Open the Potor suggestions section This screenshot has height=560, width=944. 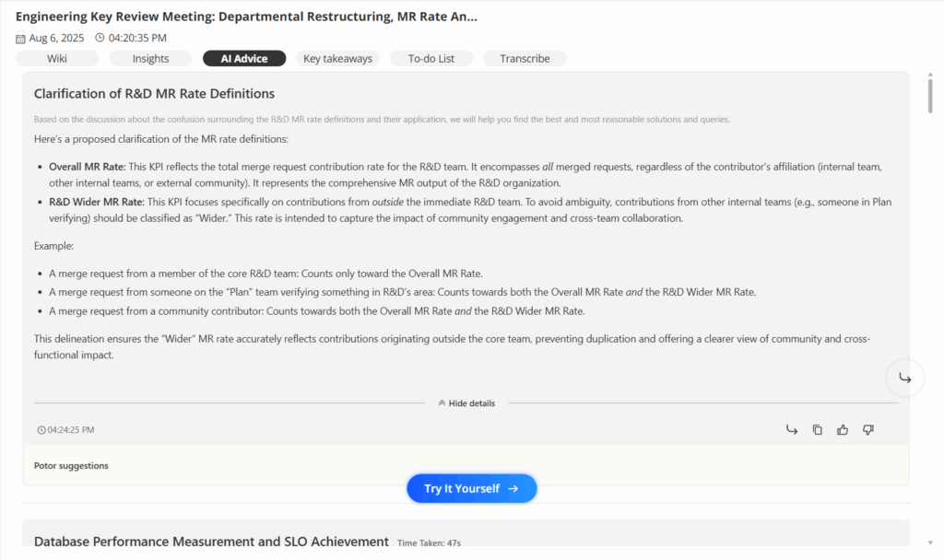[x=71, y=465]
